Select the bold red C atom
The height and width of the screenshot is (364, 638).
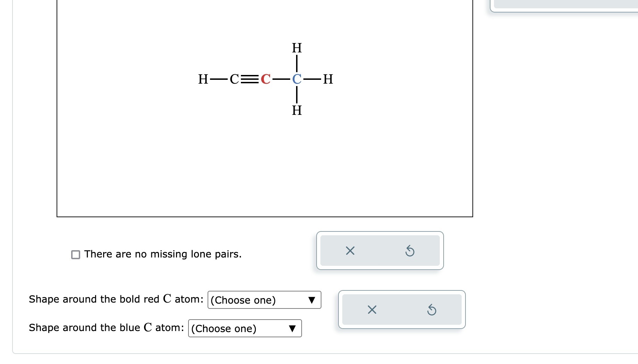[x=265, y=79]
